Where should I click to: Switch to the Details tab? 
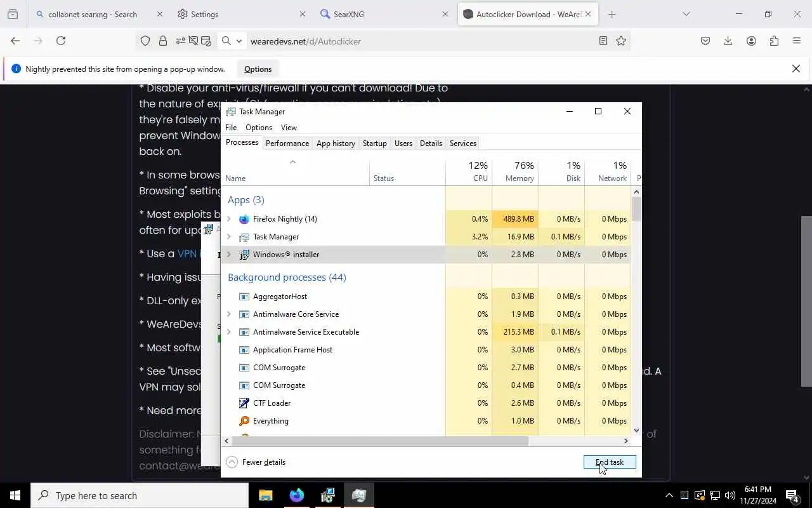431,144
